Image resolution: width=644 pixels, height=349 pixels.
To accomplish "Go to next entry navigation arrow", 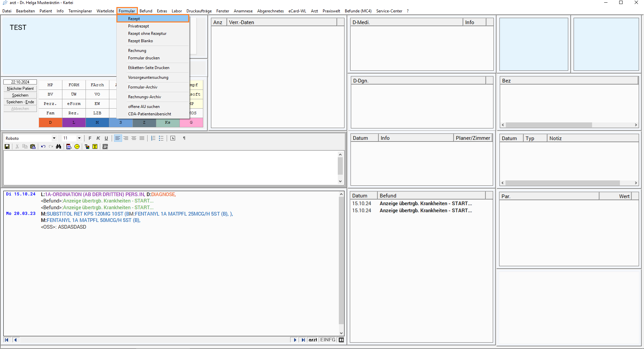I will pos(294,340).
